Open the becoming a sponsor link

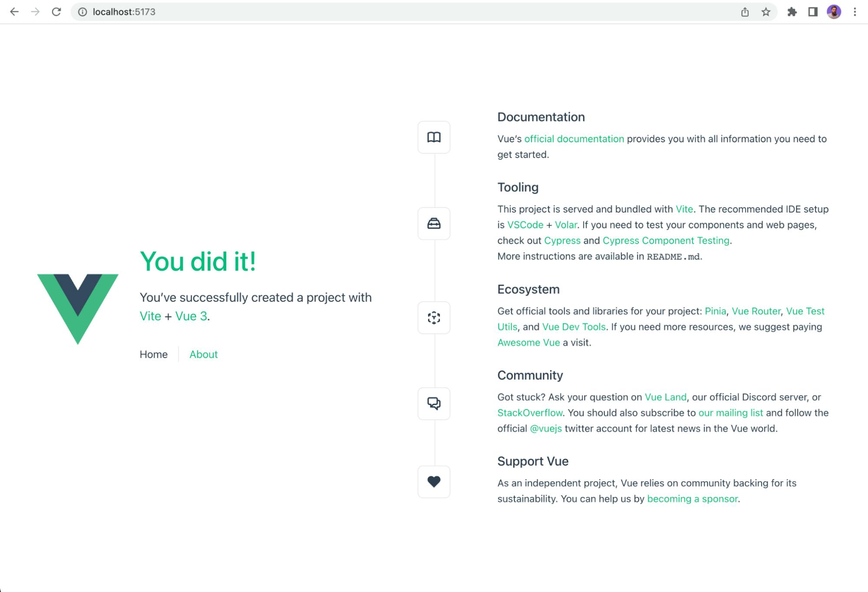(692, 499)
